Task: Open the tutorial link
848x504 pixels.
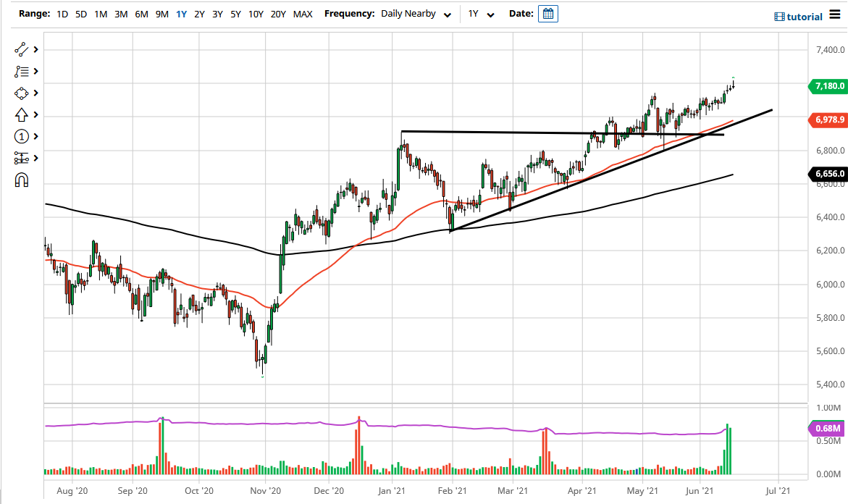Action: click(x=807, y=15)
